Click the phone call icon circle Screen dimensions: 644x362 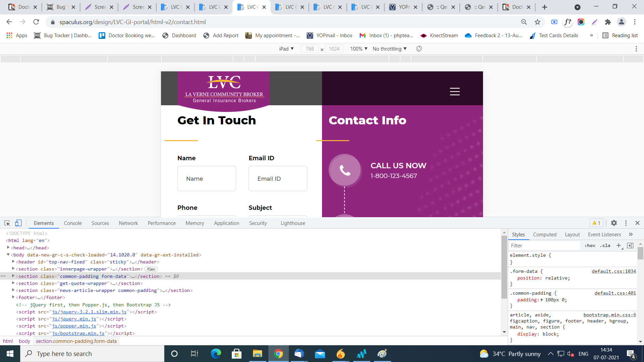coord(345,170)
